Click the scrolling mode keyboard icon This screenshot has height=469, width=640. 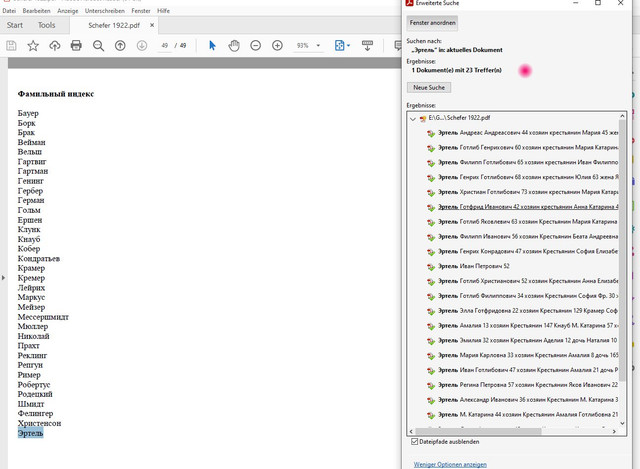(367, 45)
